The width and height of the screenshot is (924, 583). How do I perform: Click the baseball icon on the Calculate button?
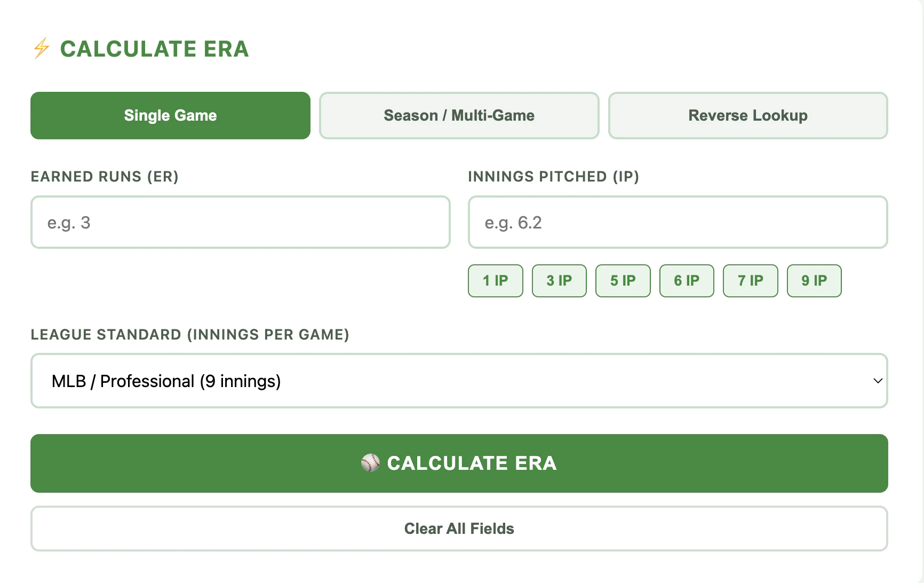pyautogui.click(x=369, y=463)
